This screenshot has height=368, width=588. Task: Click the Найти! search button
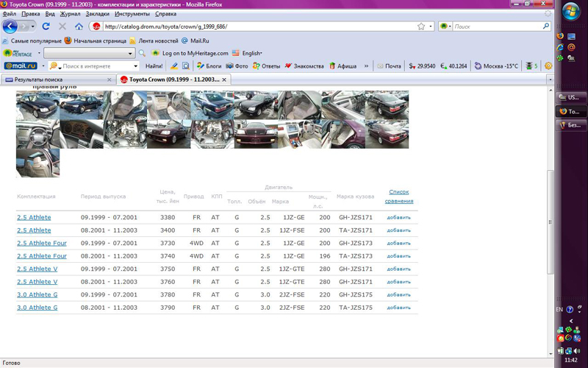[154, 66]
